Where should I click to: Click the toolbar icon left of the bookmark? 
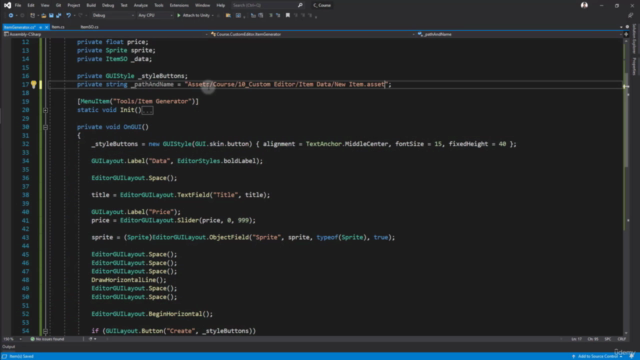[278, 16]
